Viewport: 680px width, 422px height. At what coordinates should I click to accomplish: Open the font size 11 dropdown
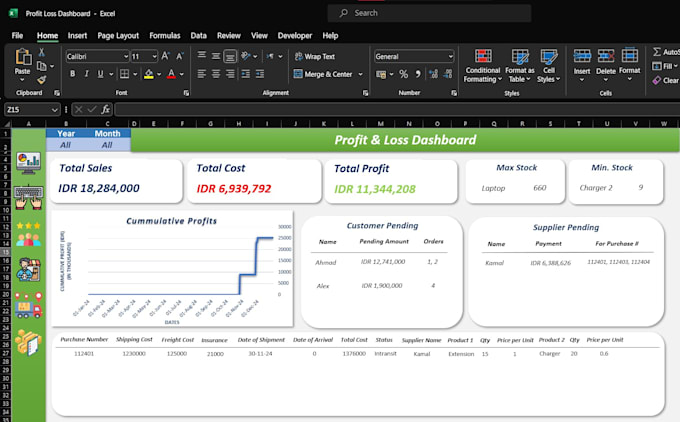tap(154, 56)
